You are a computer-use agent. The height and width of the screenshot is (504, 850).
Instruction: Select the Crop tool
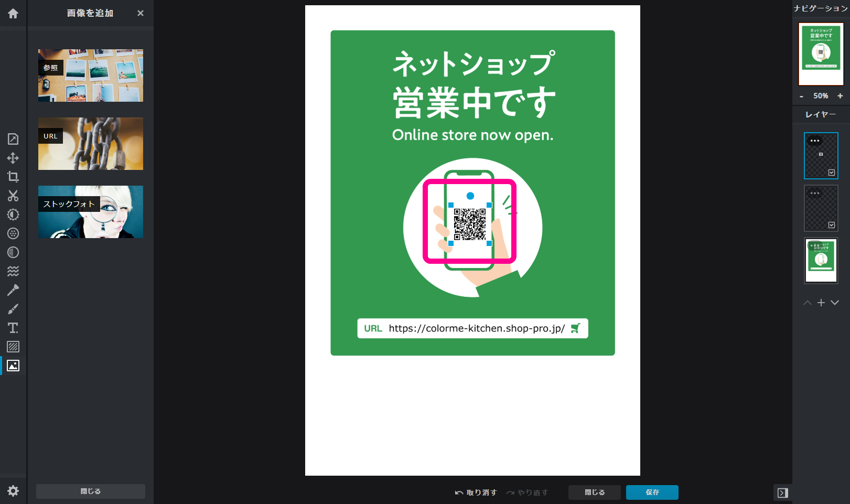(13, 177)
